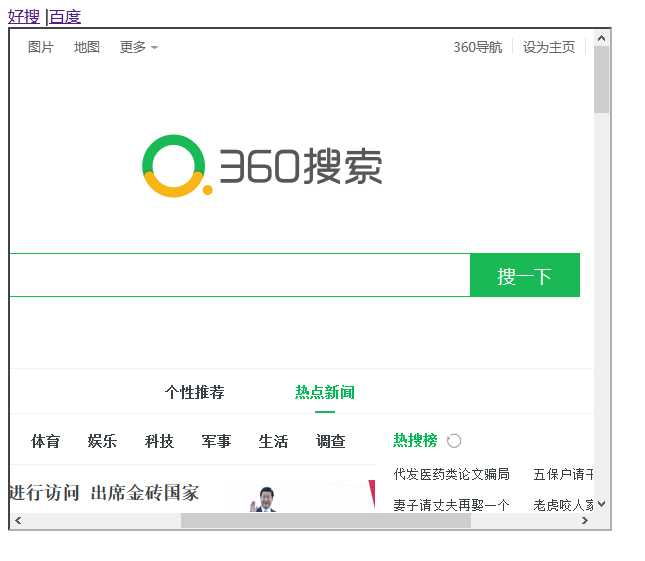Image resolution: width=645 pixels, height=561 pixels.
Task: Click the vertical scrollbar up arrow
Action: click(601, 38)
